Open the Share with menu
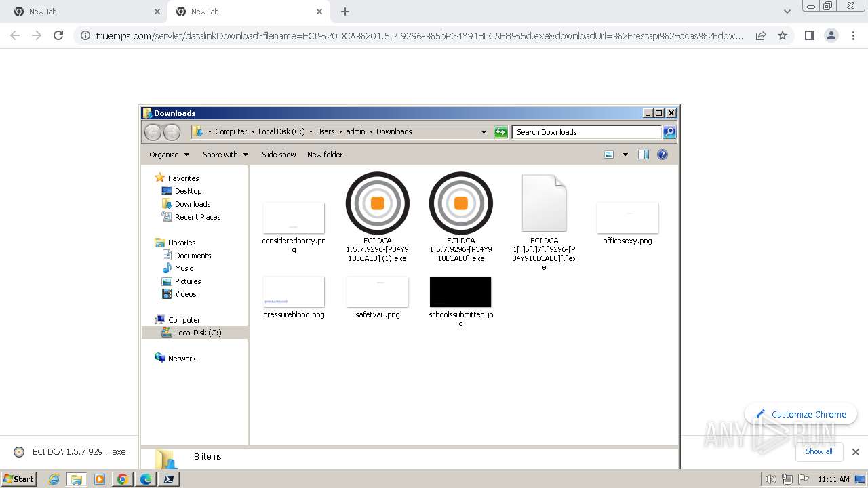The height and width of the screenshot is (488, 868). tap(225, 155)
